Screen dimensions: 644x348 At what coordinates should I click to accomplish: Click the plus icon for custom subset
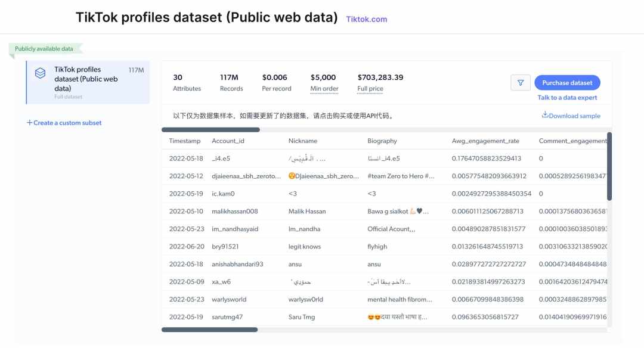[x=29, y=122]
